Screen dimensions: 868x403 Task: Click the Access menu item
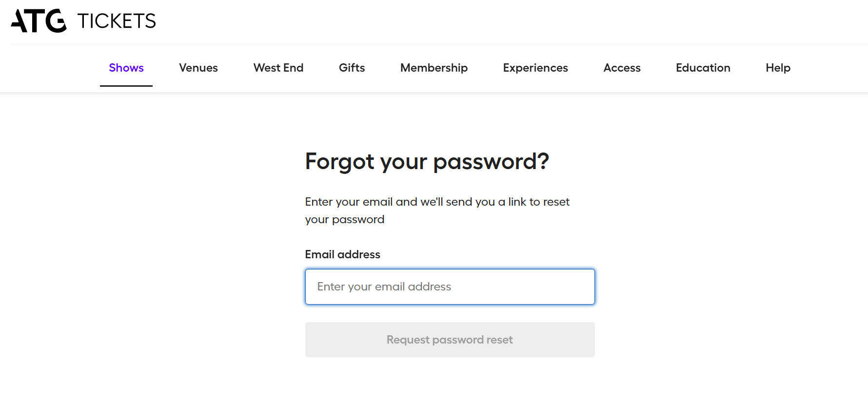(622, 68)
